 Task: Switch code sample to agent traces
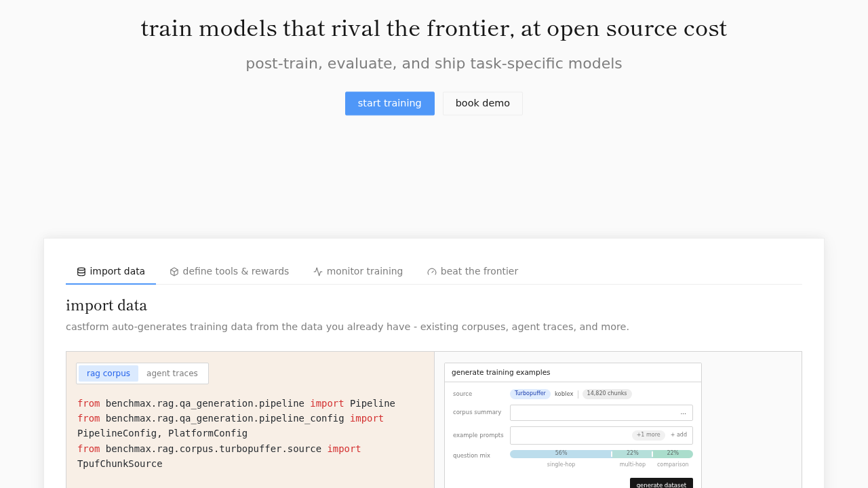tap(172, 373)
